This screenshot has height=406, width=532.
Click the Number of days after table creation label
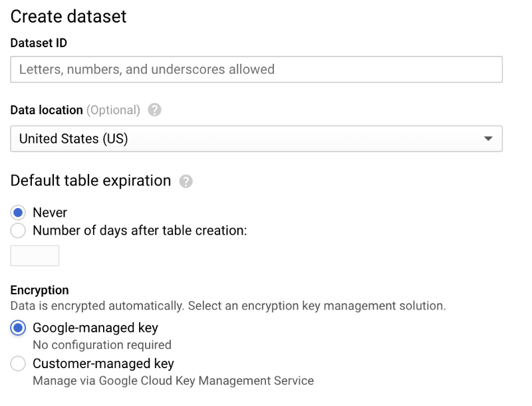[x=140, y=231]
